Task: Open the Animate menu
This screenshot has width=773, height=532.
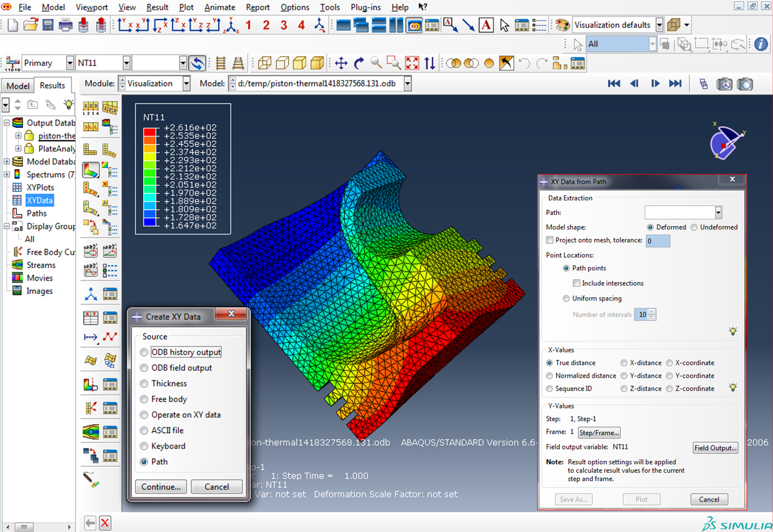Action: pos(220,7)
